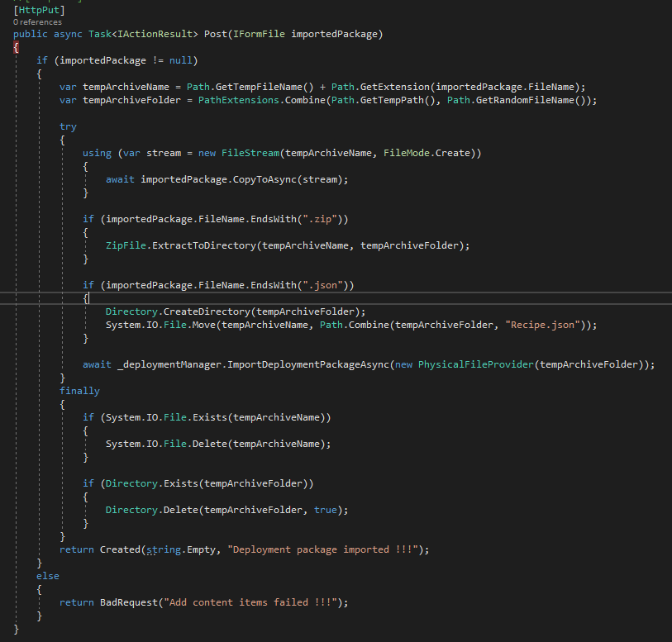Click the 'Task<IActionResult>' return type
Image resolution: width=672 pixels, height=642 pixels.
(x=143, y=34)
